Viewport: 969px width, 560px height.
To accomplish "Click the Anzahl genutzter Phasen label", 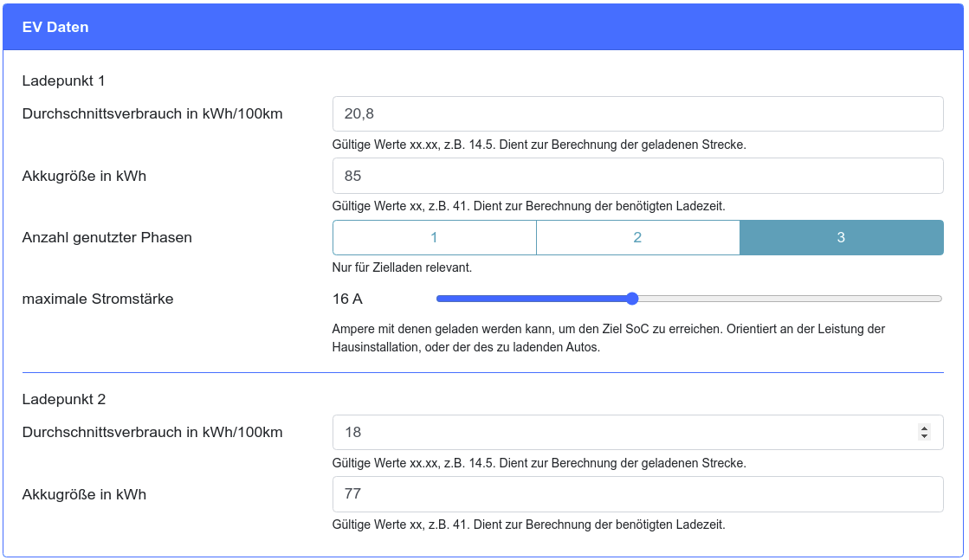I will 107,237.
